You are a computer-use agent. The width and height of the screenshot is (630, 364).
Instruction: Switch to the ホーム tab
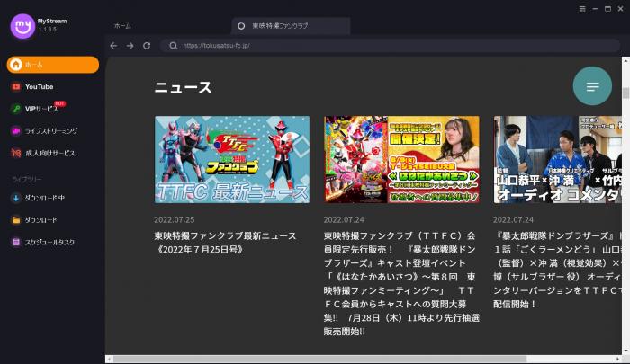coord(122,26)
